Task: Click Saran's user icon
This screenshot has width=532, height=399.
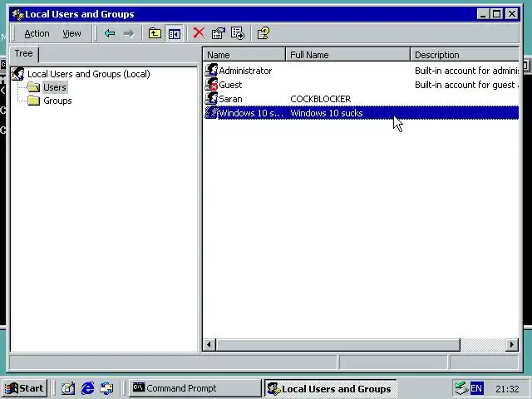Action: (x=211, y=99)
